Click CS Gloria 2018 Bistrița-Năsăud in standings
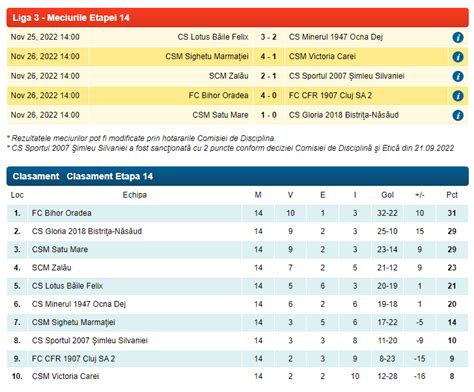The height and width of the screenshot is (392, 474). (87, 231)
